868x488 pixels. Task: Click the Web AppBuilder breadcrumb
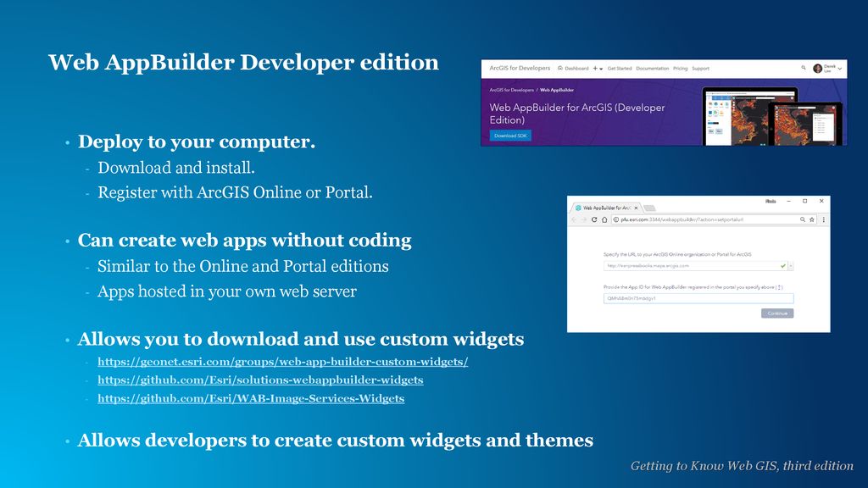pyautogui.click(x=557, y=90)
